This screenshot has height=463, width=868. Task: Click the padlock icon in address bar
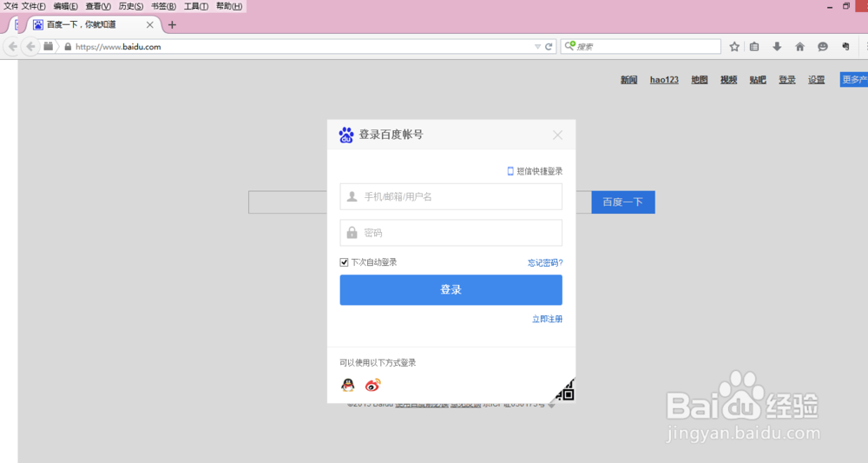pos(68,47)
